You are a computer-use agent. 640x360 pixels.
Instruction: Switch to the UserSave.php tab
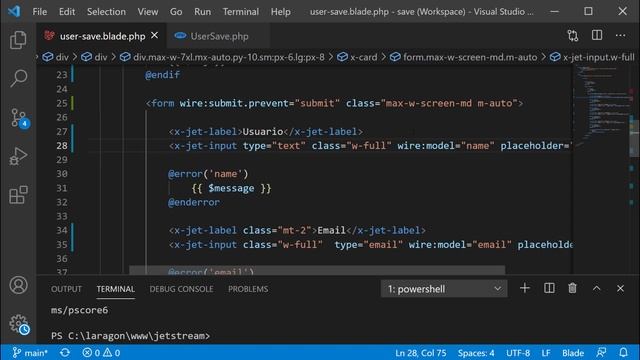(218, 36)
